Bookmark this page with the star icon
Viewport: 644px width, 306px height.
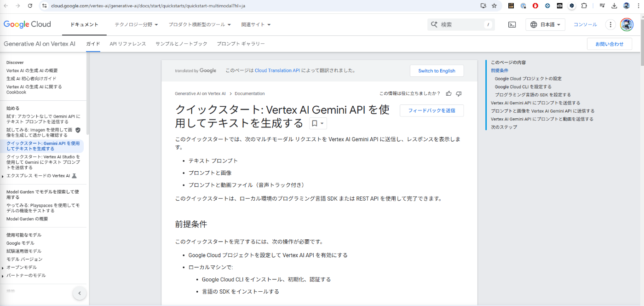point(494,6)
